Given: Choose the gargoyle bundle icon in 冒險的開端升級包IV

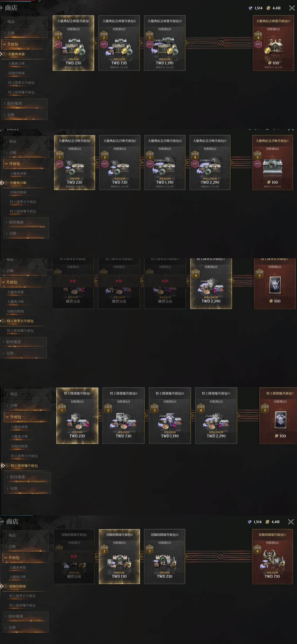Looking at the screenshot, I should (273, 560).
